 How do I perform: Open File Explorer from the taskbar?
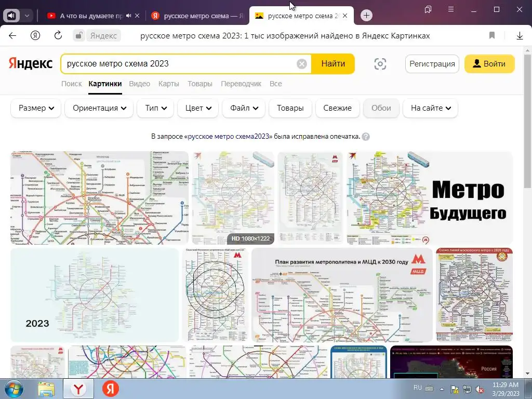point(46,389)
